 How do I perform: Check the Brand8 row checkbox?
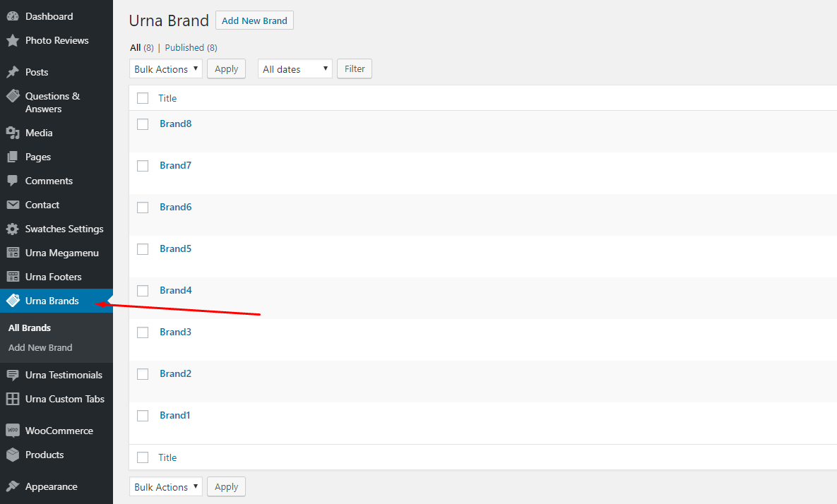pos(143,124)
